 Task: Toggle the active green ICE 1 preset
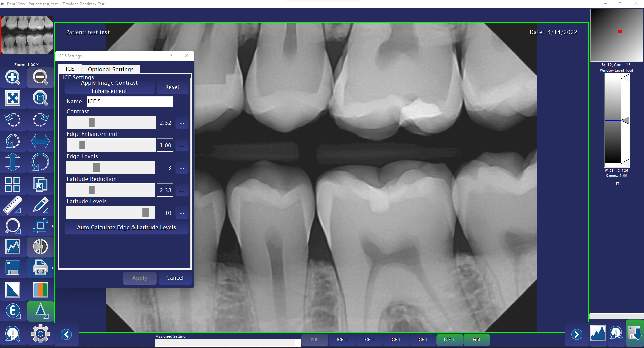449,340
